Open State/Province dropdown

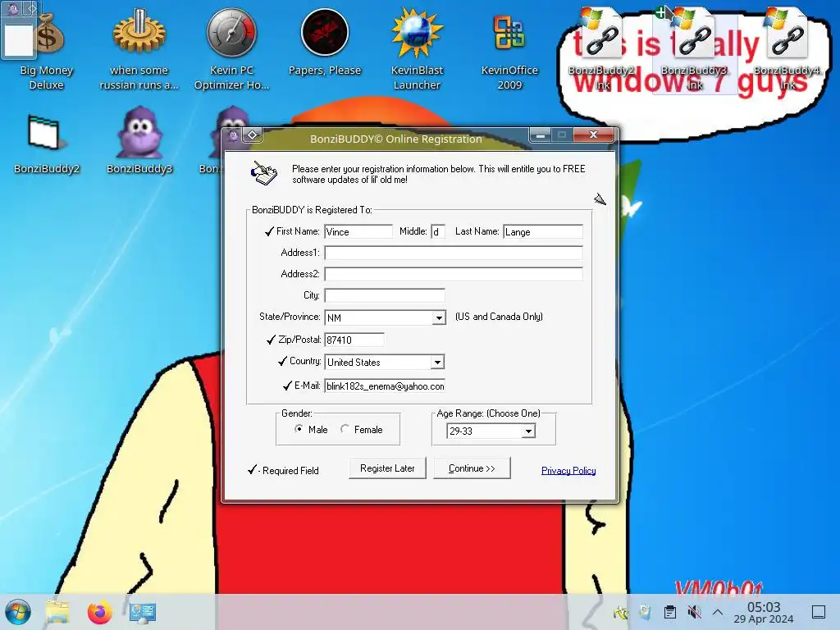click(439, 317)
